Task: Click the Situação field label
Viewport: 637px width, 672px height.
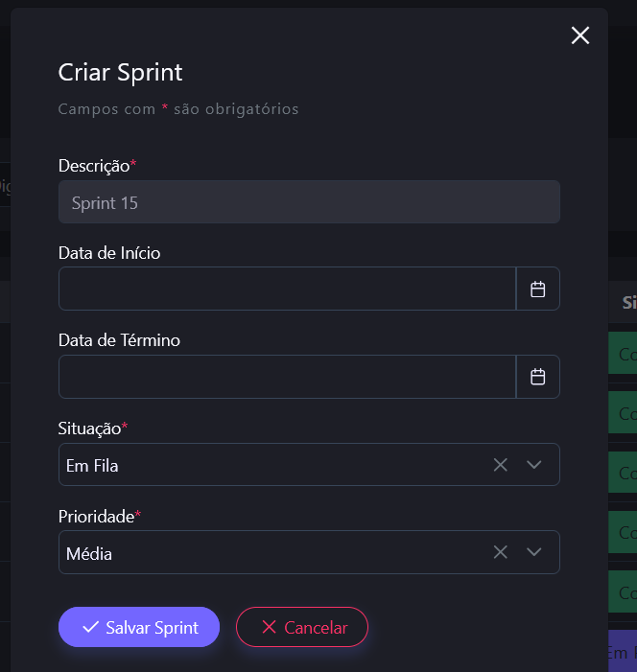Action: (90, 429)
